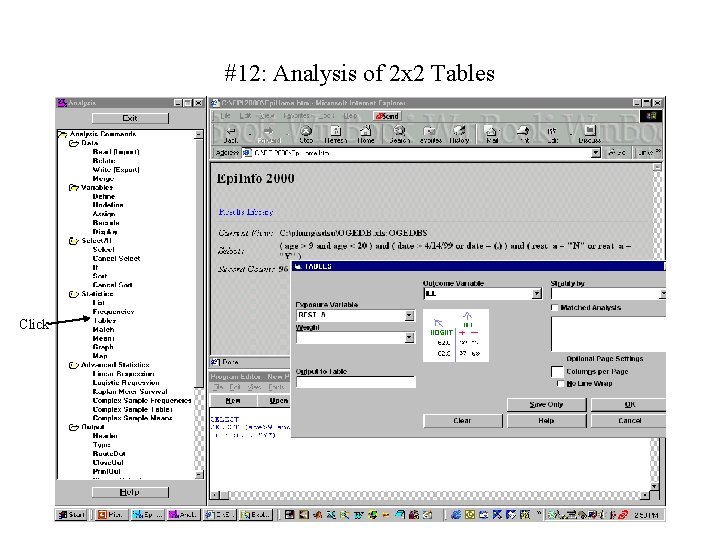Click the Analysis tree scrollbar down arrow

pos(199,475)
